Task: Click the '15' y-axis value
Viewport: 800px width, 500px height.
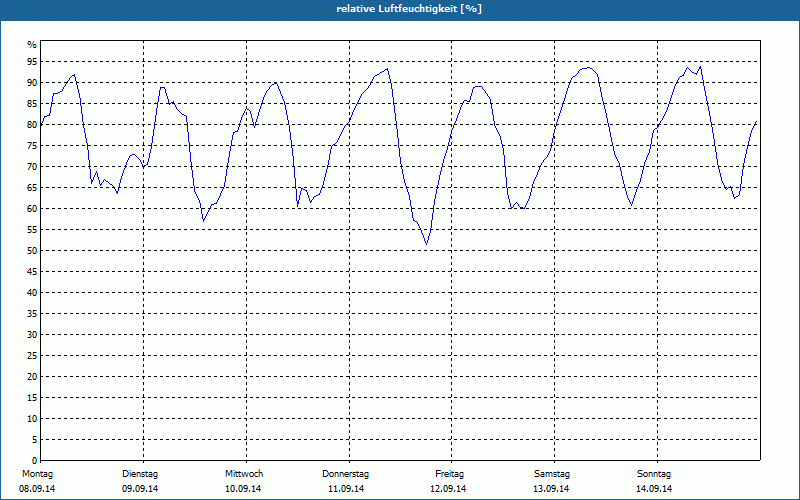Action: [x=32, y=398]
